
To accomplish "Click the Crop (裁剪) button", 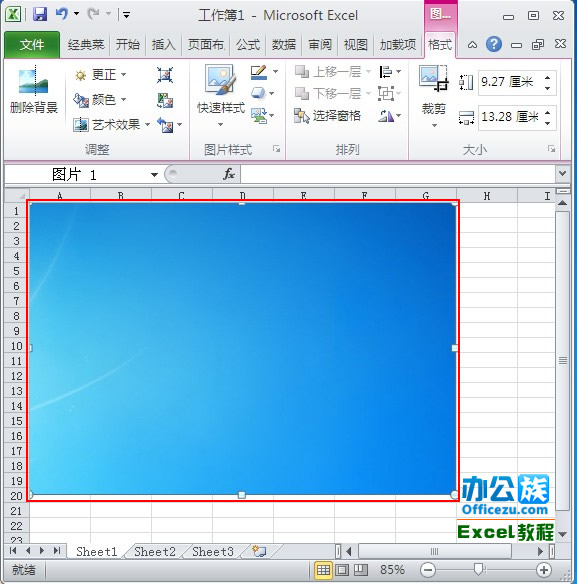I will coord(434,89).
